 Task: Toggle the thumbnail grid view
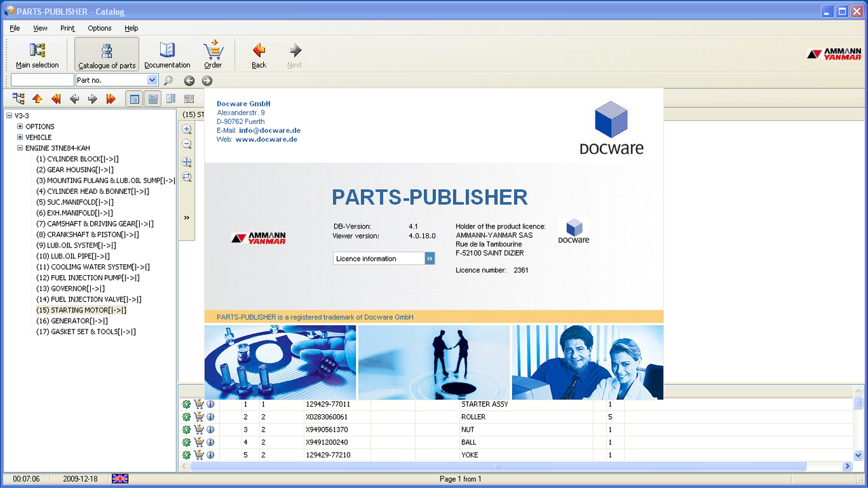pyautogui.click(x=189, y=99)
